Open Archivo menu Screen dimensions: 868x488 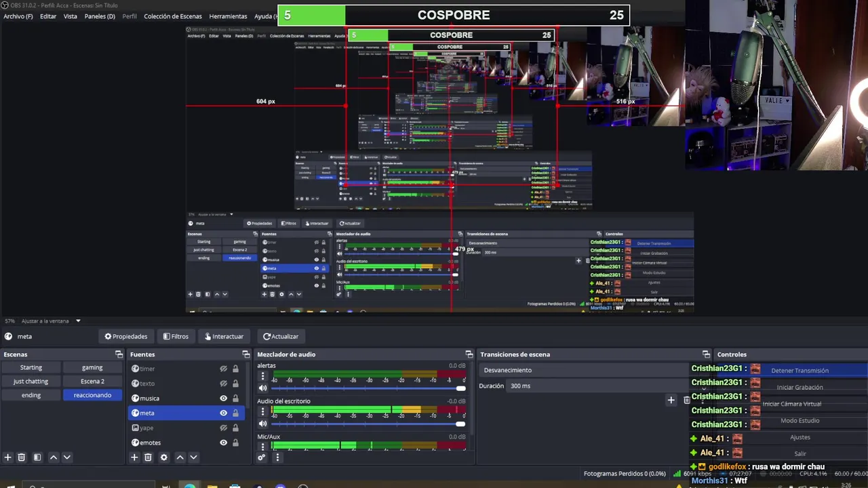tap(18, 16)
